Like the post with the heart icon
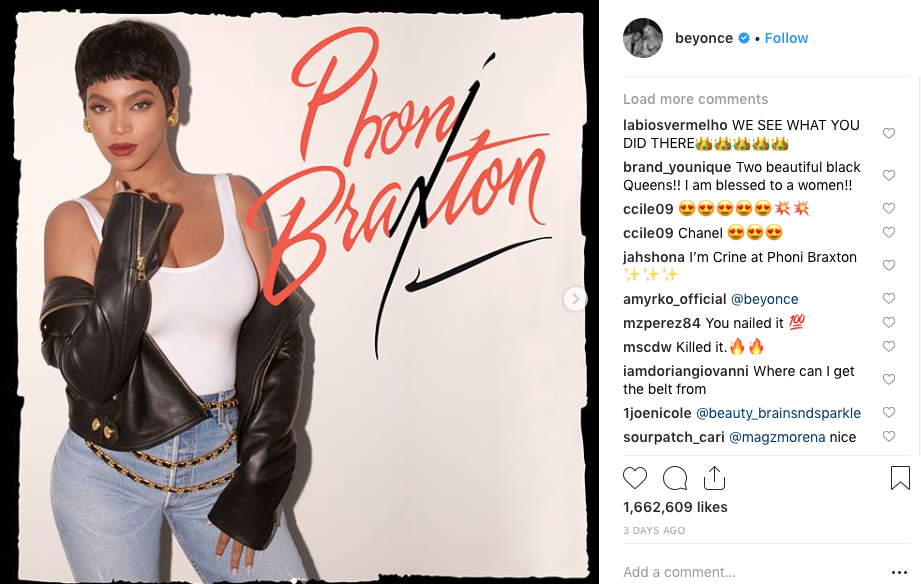The width and height of the screenshot is (921, 584). (x=634, y=478)
